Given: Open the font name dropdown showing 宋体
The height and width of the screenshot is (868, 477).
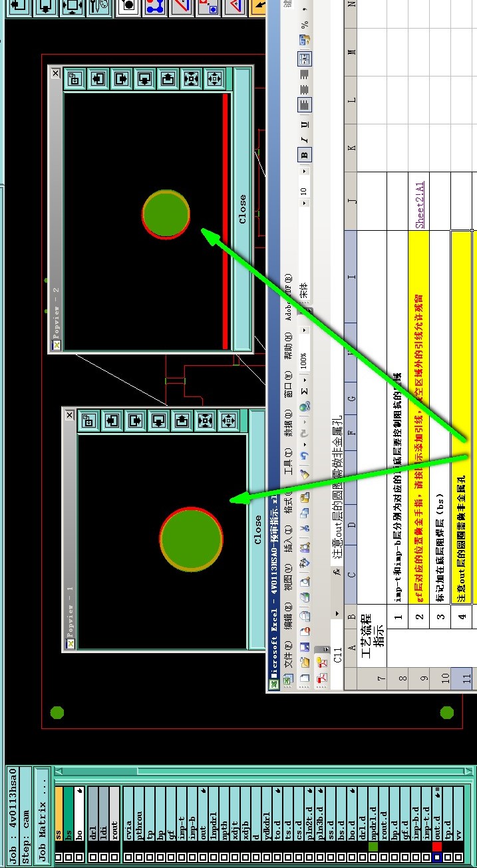Looking at the screenshot, I should 304,202.
